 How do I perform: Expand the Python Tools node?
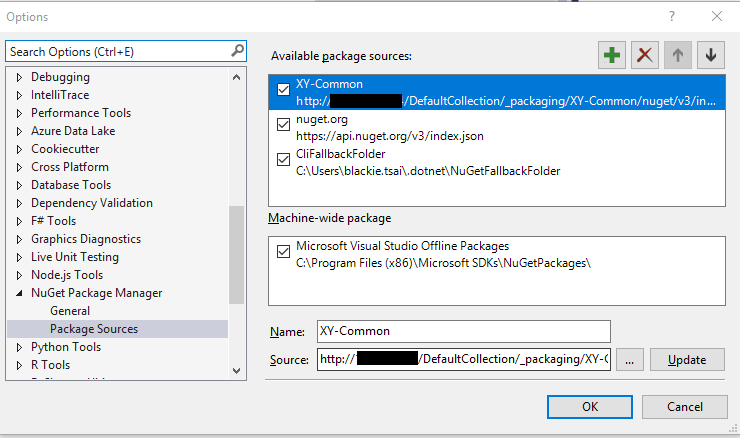tap(19, 347)
